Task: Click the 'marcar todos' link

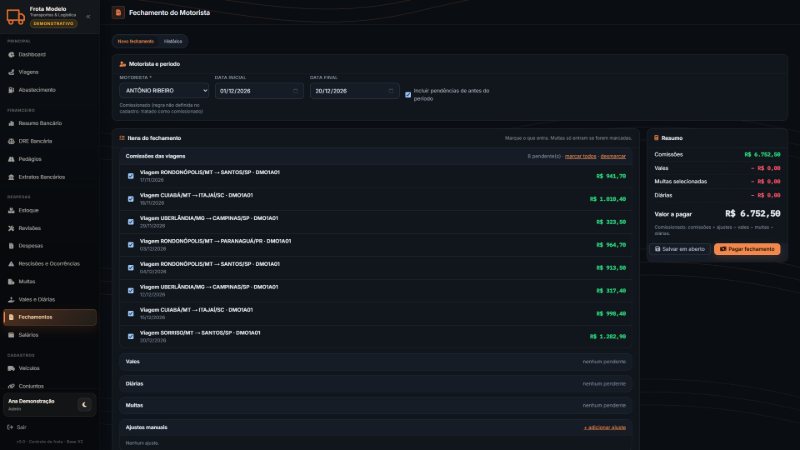Action: [x=580, y=156]
